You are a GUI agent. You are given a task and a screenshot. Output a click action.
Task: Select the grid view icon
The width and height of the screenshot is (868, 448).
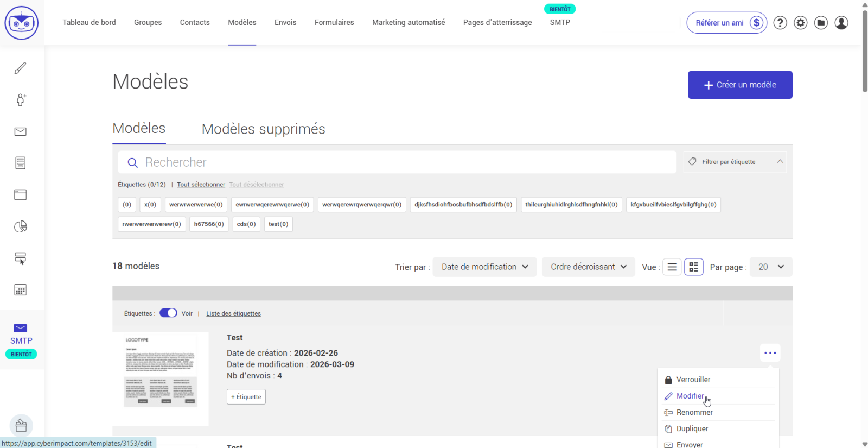(693, 267)
